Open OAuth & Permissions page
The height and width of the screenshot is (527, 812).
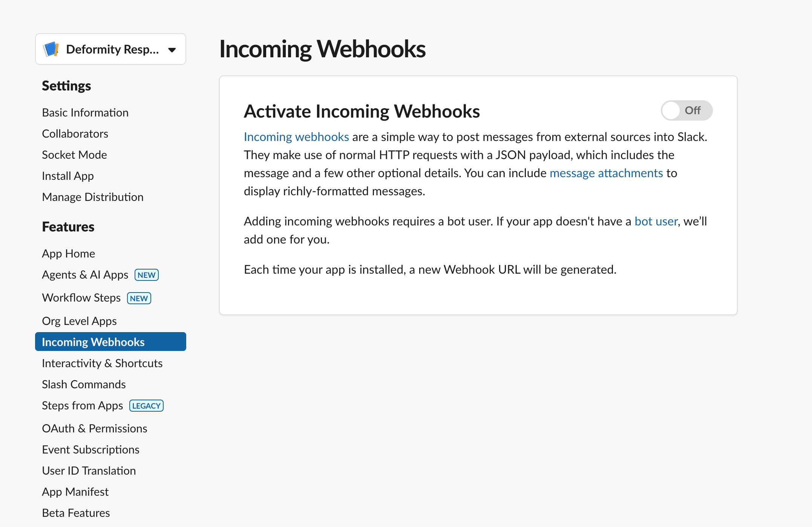(x=95, y=428)
